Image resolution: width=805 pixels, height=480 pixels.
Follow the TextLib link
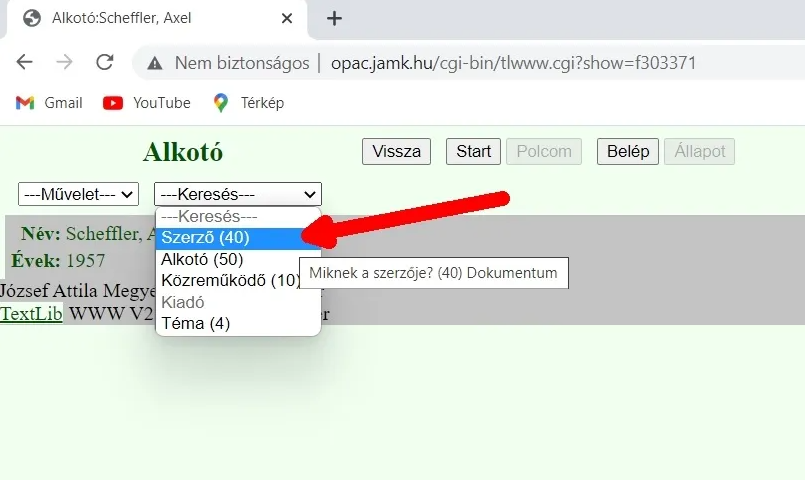pos(31,314)
